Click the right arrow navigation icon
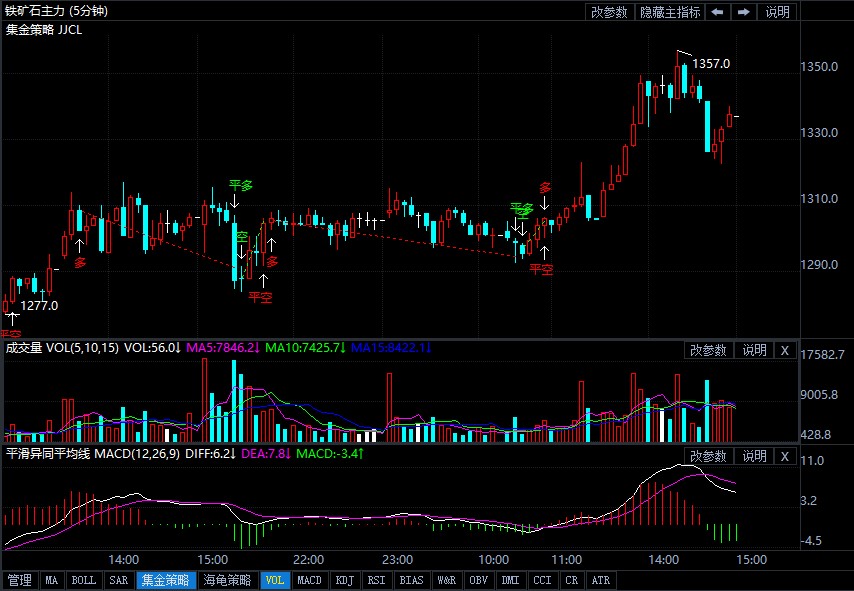The image size is (854, 591). coord(743,12)
